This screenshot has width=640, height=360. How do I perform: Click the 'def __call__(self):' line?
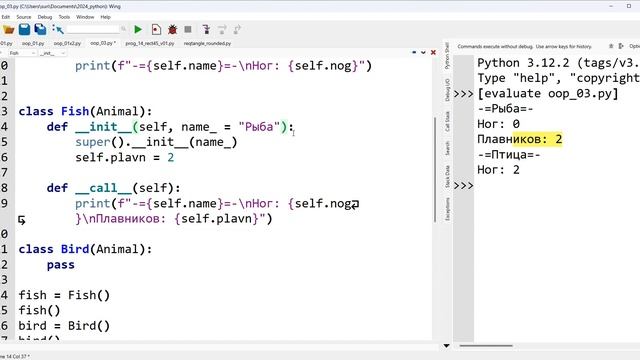(113, 188)
